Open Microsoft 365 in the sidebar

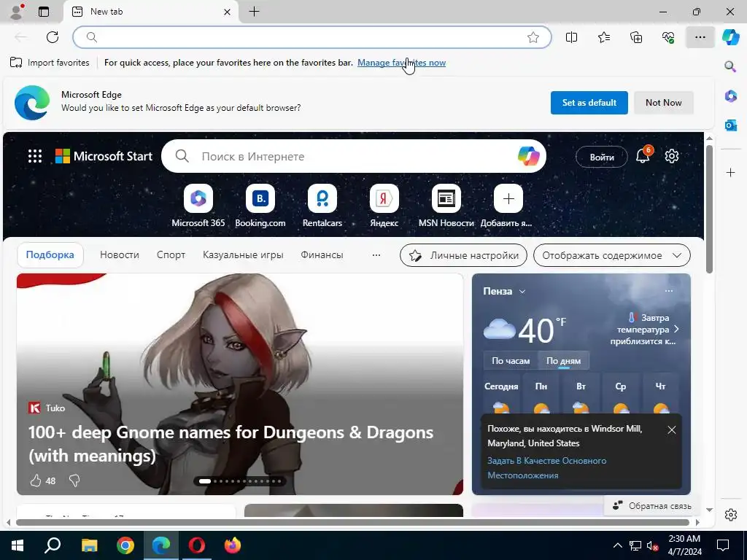pyautogui.click(x=730, y=96)
